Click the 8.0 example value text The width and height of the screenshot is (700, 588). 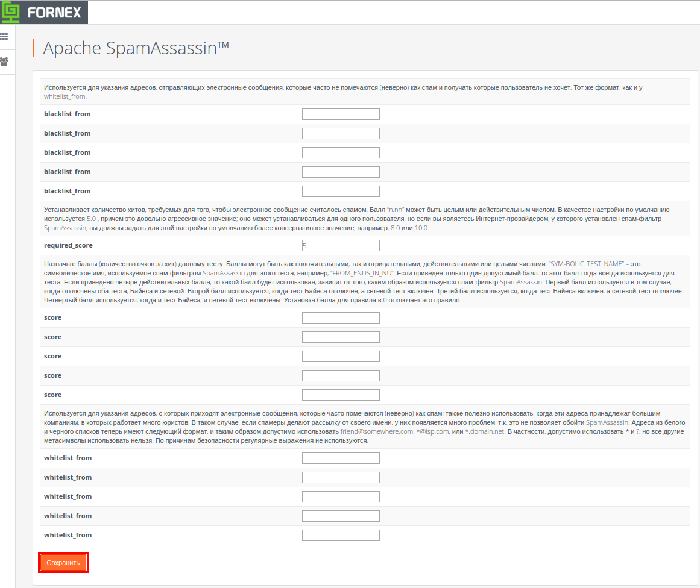[395, 228]
